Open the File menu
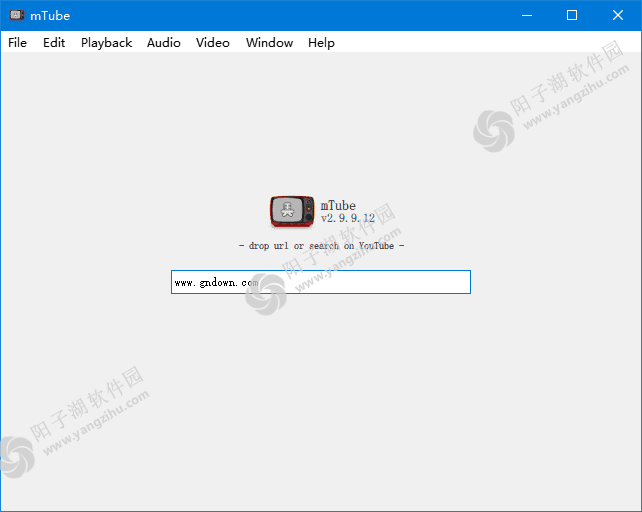The image size is (642, 512). (x=17, y=43)
